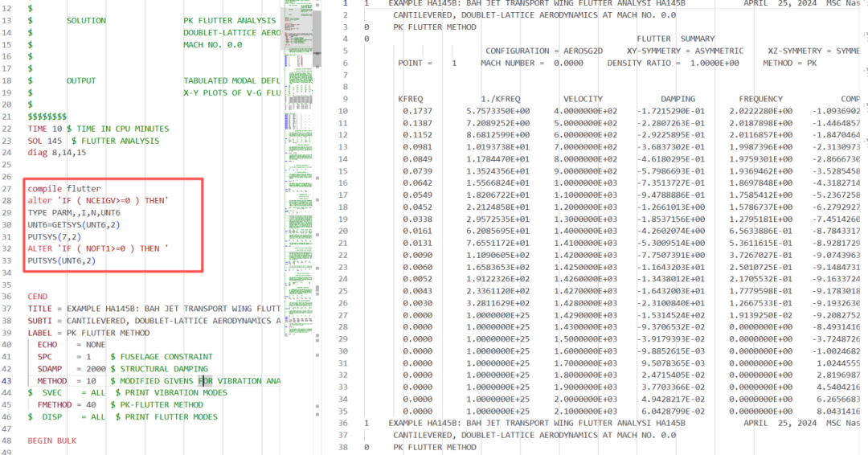Click the 'DAMPING' column header
The image size is (868, 455).
(x=678, y=99)
